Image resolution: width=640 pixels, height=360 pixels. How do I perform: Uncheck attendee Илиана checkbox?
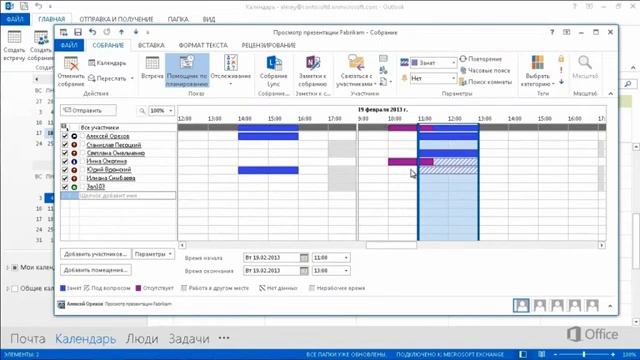64,178
